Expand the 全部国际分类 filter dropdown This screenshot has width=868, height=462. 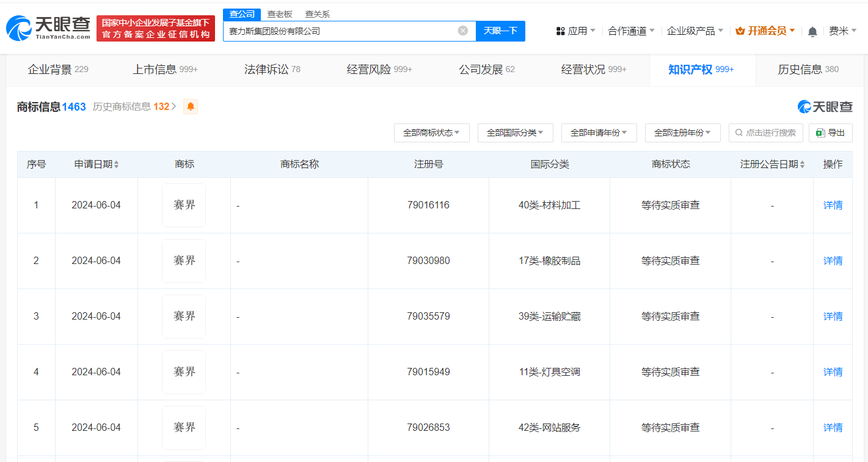tap(515, 133)
